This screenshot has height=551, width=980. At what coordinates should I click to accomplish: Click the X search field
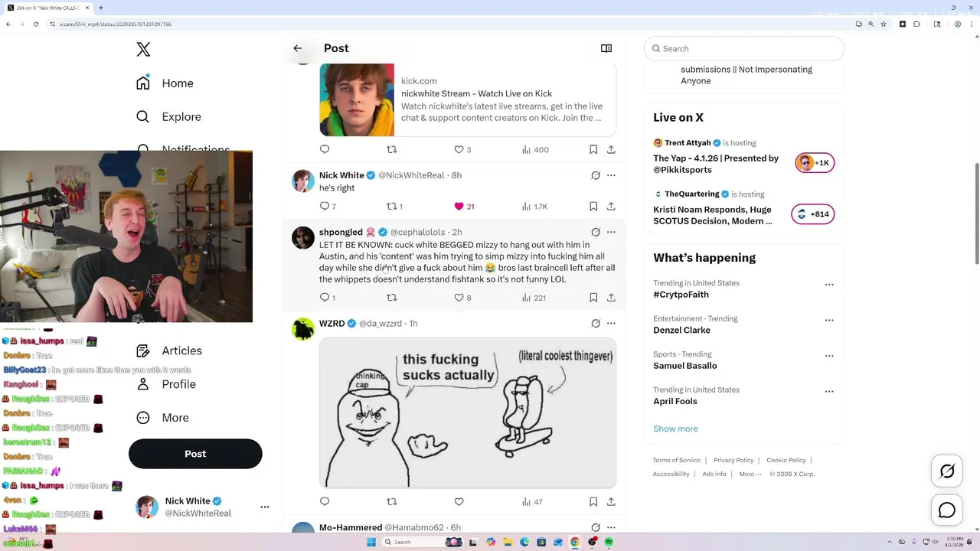point(744,48)
